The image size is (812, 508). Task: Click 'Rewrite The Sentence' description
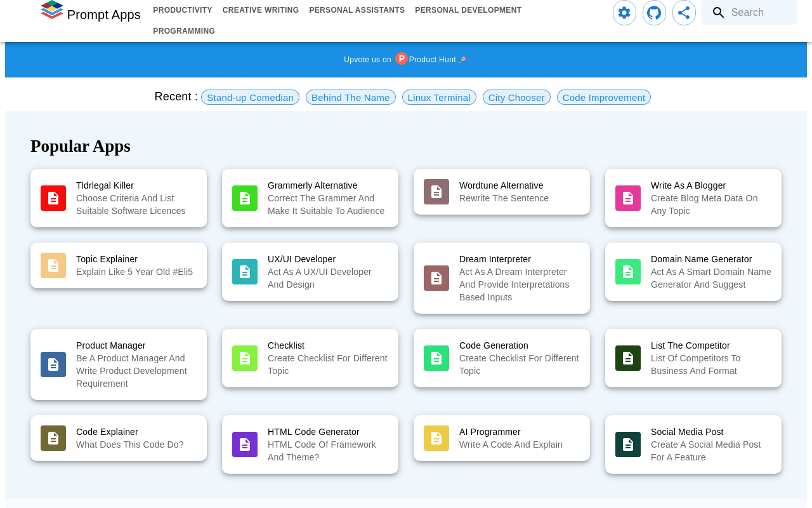504,198
